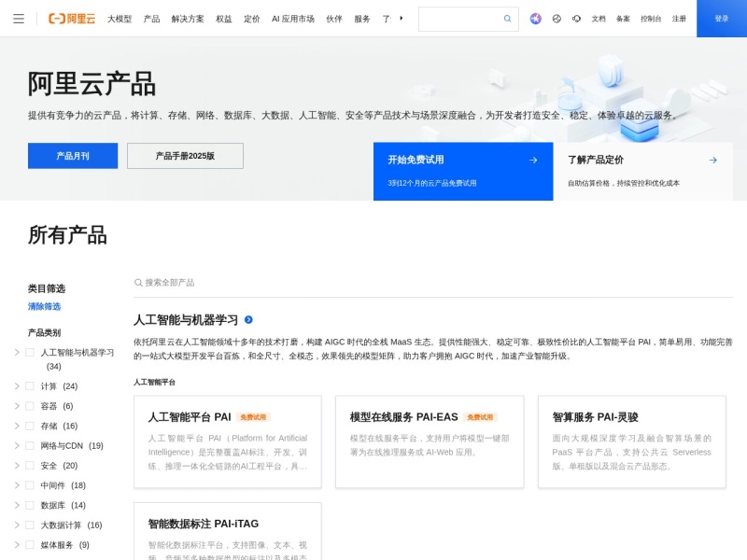The height and width of the screenshot is (560, 747).
Task: Open the 服务 nav menu
Action: tap(362, 19)
